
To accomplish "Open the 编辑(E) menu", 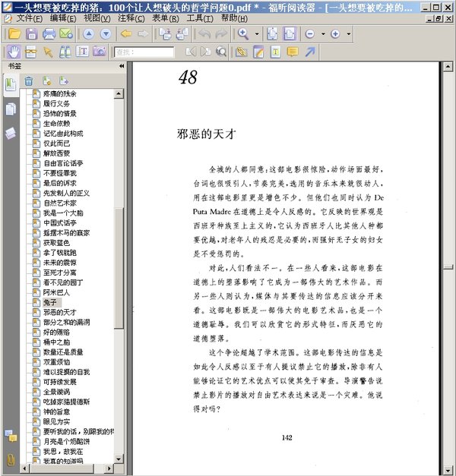I will point(63,18).
